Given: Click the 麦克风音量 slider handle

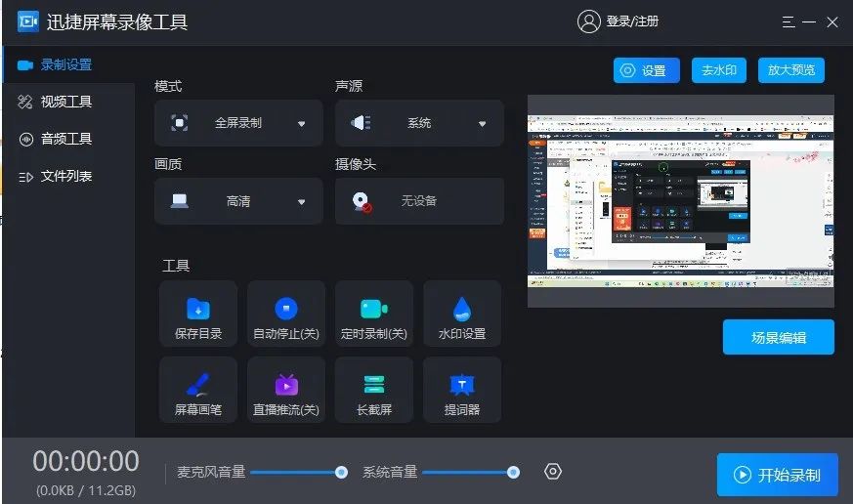Looking at the screenshot, I should [341, 472].
